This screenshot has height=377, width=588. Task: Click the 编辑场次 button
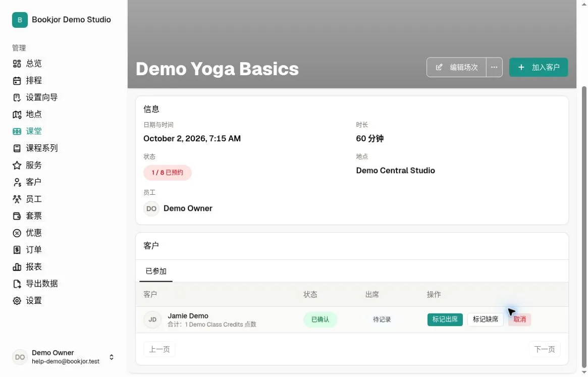click(456, 68)
